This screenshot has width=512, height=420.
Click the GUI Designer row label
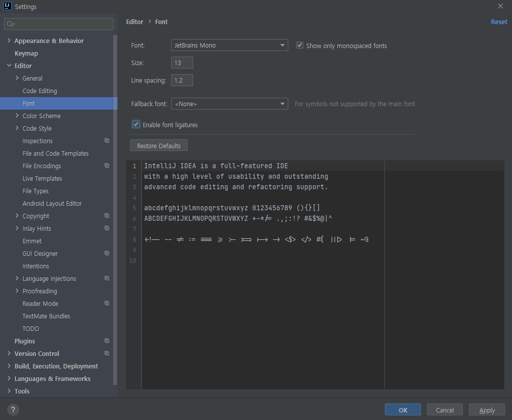[40, 253]
